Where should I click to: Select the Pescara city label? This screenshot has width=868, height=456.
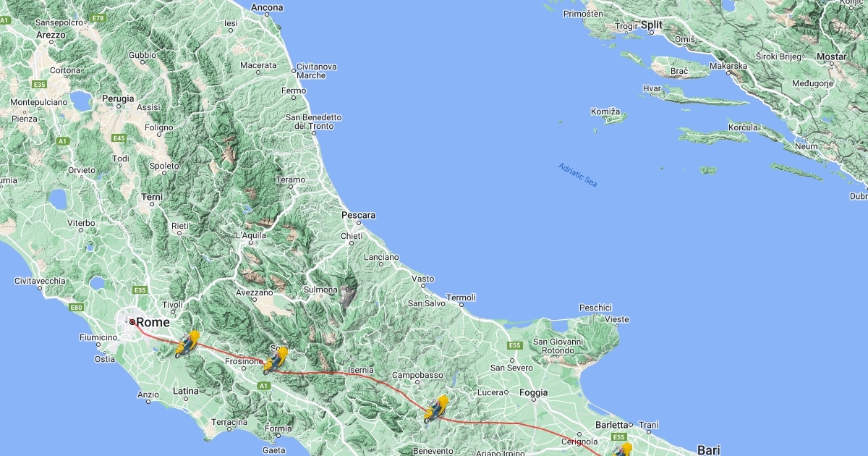click(x=359, y=216)
